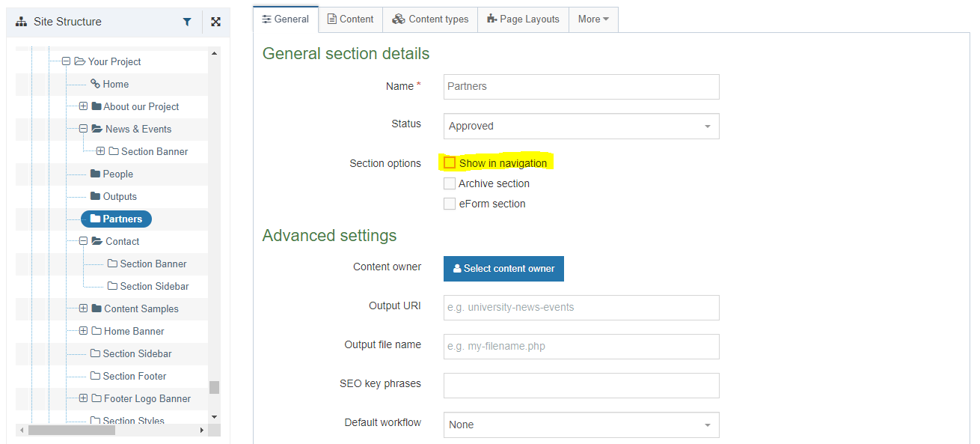Click the Home link icon in tree
Viewport: 980px width, 444px height.
tap(95, 84)
